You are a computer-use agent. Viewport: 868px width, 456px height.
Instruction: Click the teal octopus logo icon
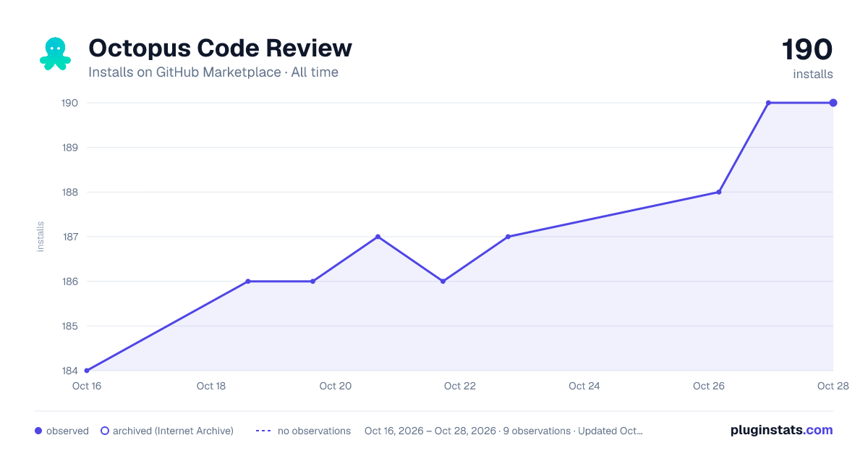55,54
